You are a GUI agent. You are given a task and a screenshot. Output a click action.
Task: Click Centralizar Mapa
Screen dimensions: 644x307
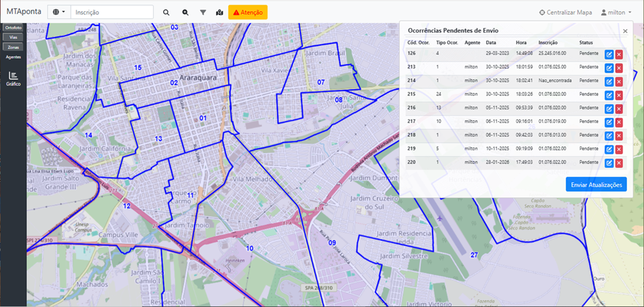click(x=566, y=12)
